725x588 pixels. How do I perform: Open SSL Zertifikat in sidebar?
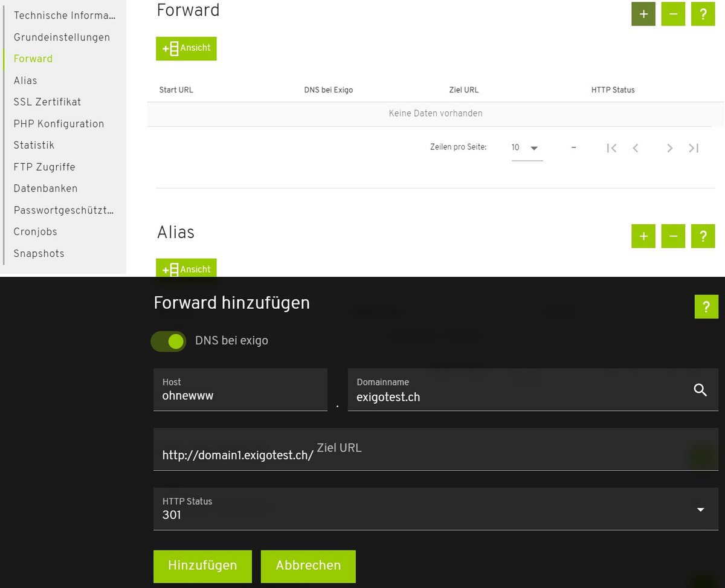coord(47,102)
